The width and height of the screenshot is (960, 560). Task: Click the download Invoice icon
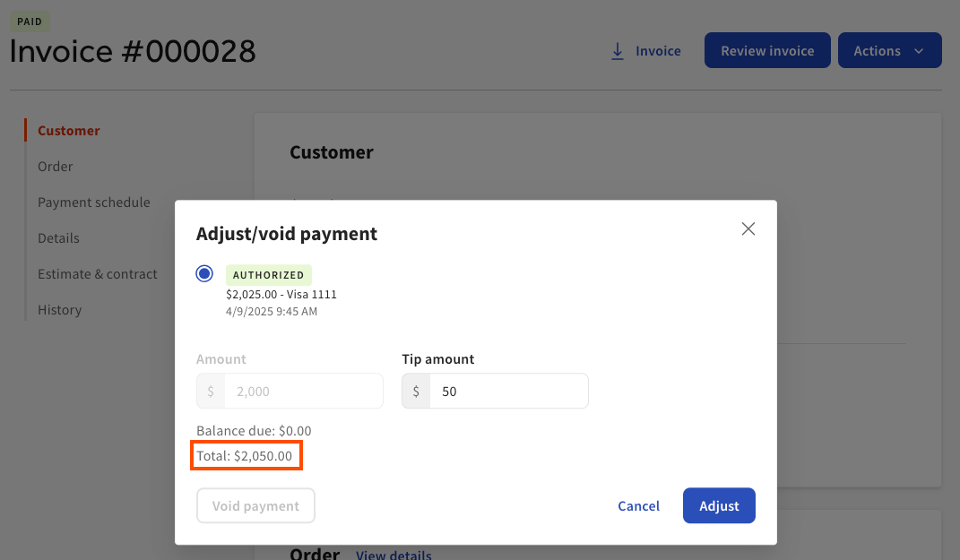click(617, 51)
